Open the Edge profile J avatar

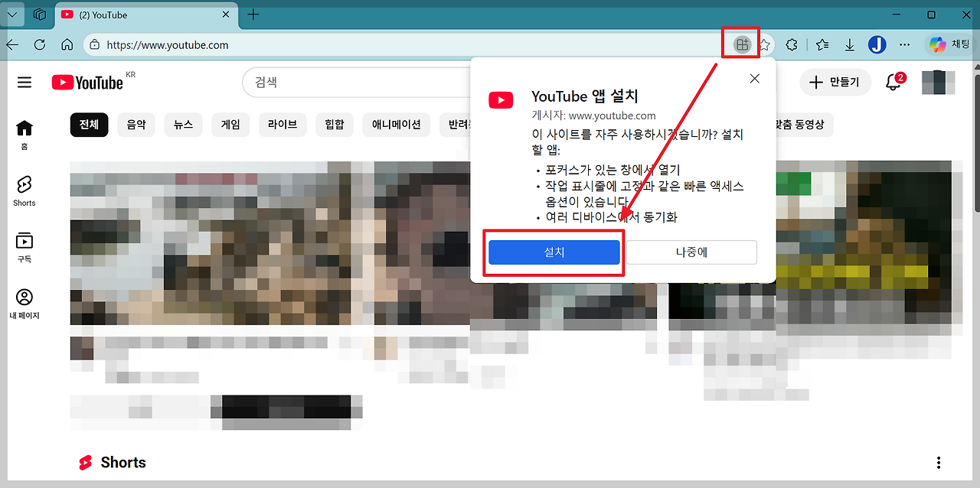[877, 45]
